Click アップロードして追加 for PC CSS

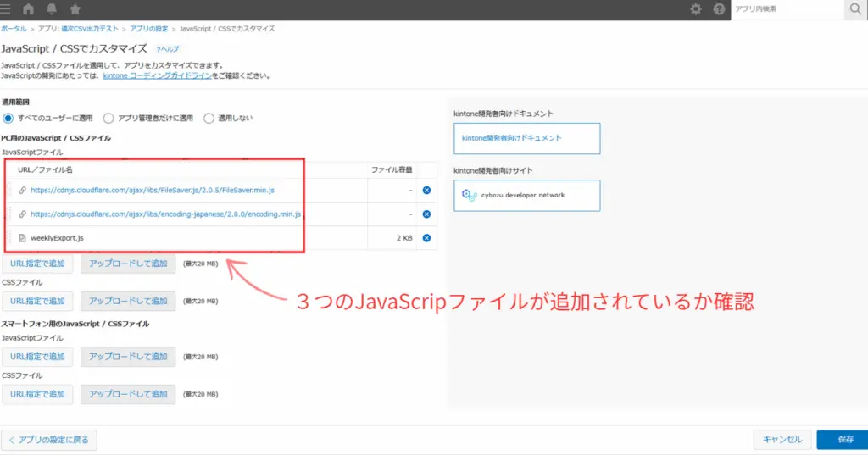128,301
